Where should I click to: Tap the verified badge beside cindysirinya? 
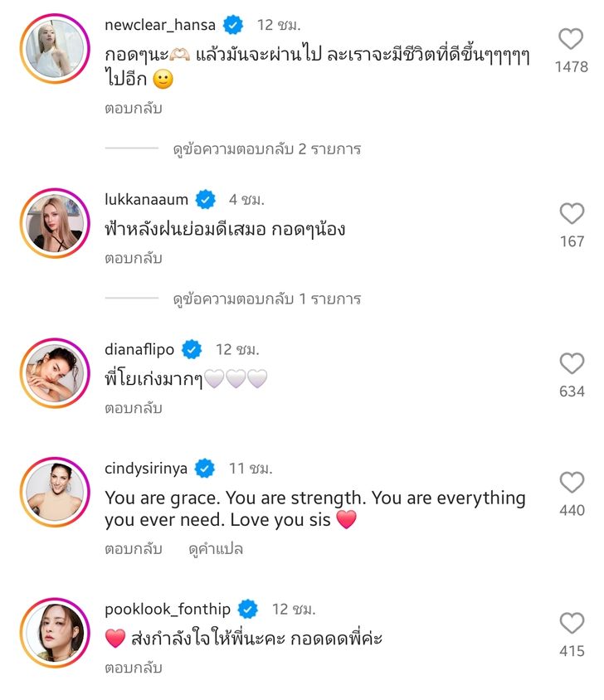point(205,469)
